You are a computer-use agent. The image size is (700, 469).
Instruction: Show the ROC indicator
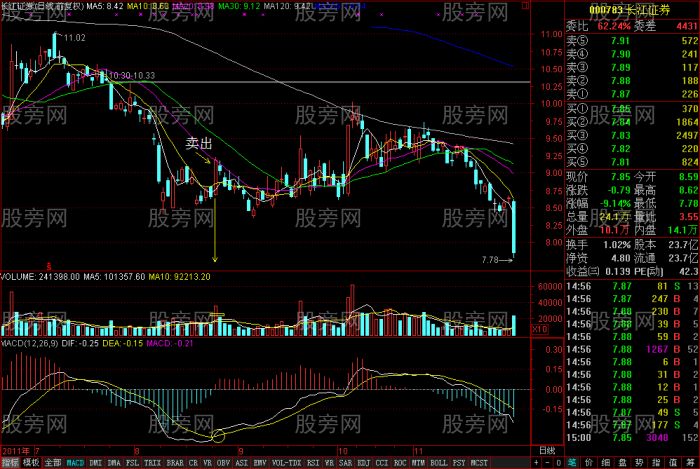click(400, 463)
